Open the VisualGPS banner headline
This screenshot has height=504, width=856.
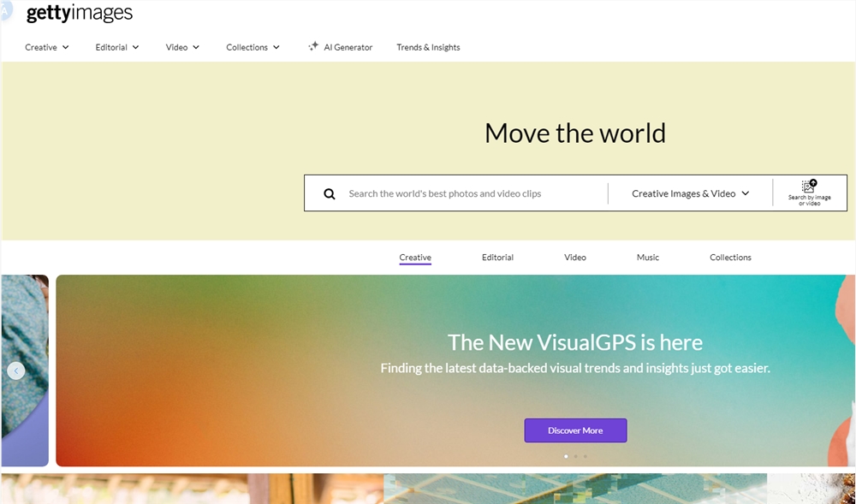(x=574, y=342)
